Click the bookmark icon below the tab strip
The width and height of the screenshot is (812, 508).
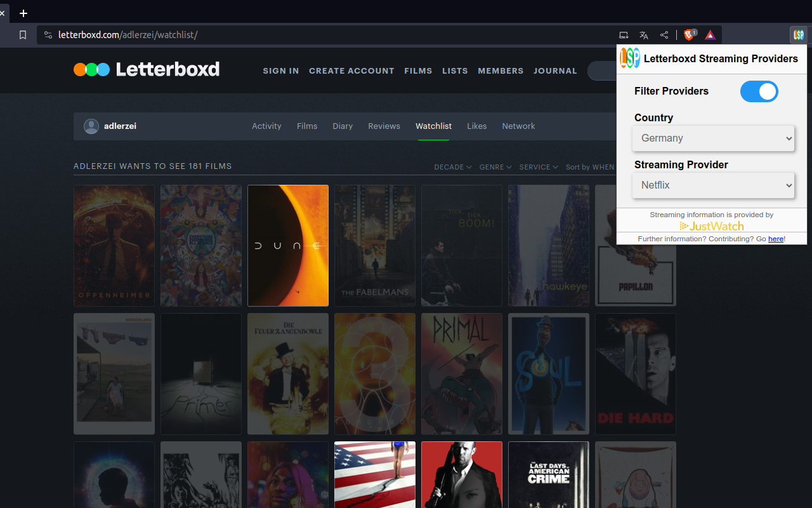(x=23, y=35)
